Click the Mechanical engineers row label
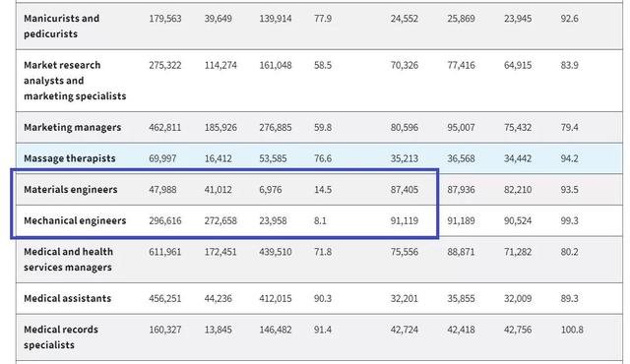 click(x=75, y=220)
